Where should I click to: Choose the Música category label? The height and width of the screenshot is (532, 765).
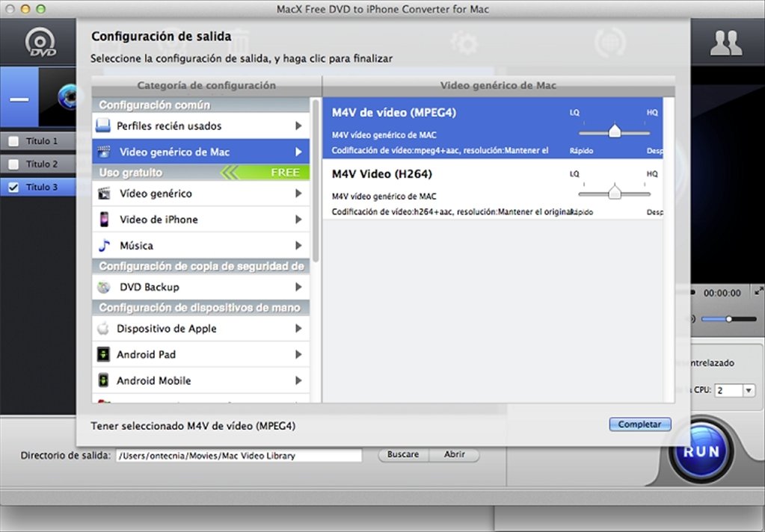pyautogui.click(x=137, y=245)
